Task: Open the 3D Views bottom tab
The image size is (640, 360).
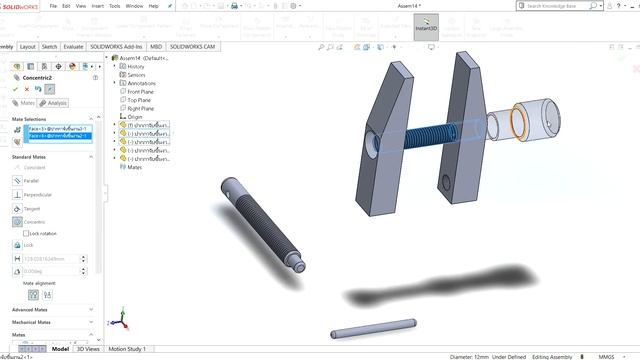Action: tap(88, 349)
